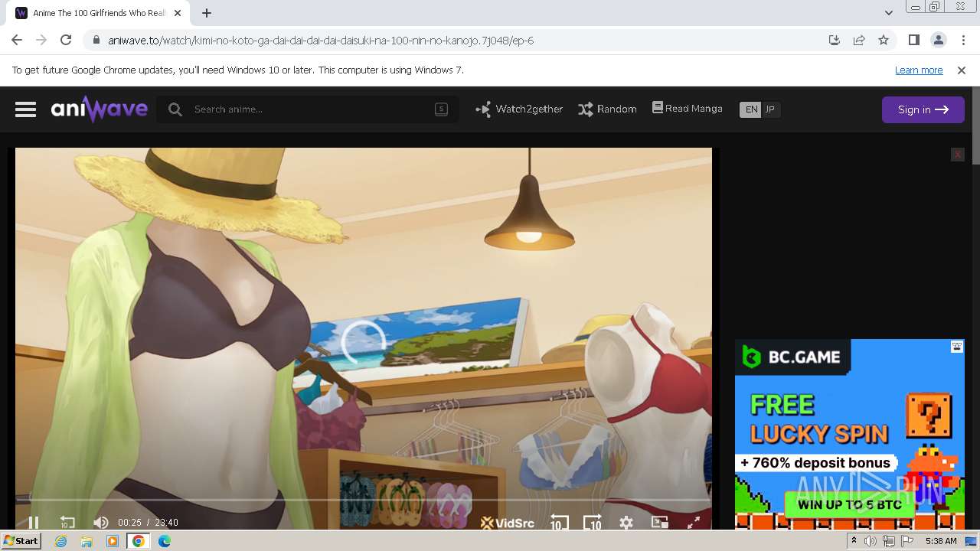Rewind 10 seconds, left control

(x=67, y=523)
